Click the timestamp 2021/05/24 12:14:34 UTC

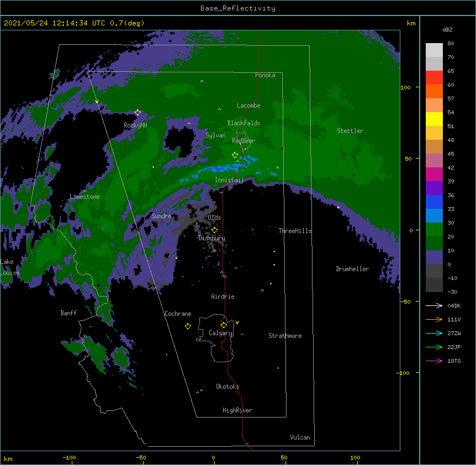click(x=54, y=23)
